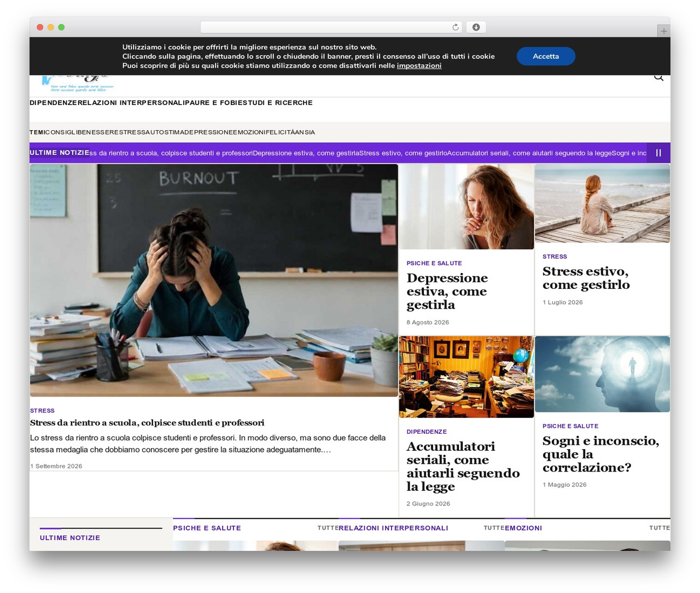This screenshot has height=593, width=700.
Task: Open the Psiche e Salute section heading
Action: 207,528
